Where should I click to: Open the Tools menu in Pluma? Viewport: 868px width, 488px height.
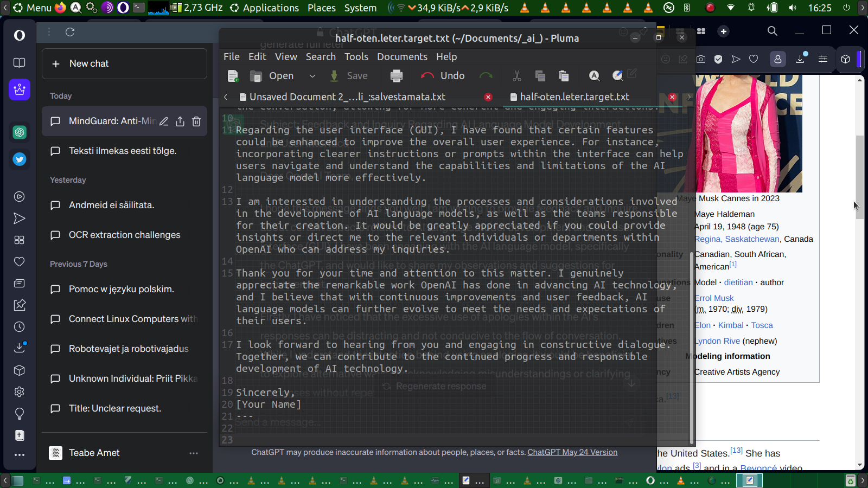tap(356, 57)
